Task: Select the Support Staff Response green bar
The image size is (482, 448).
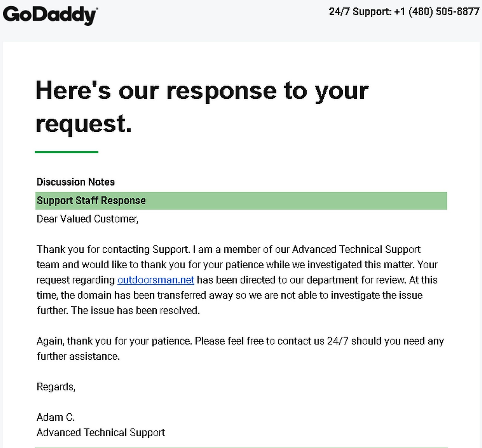Action: (x=241, y=200)
